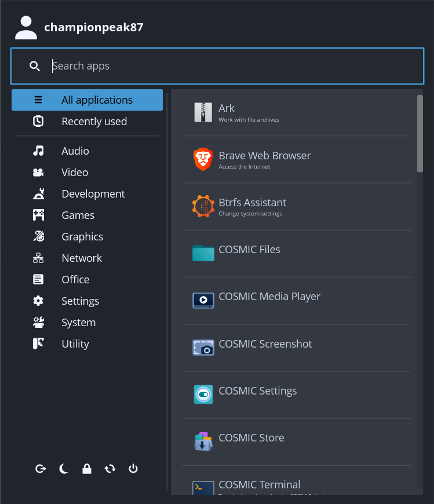This screenshot has width=434, height=504.
Task: Open COSMIC Terminal icon
Action: point(203,488)
